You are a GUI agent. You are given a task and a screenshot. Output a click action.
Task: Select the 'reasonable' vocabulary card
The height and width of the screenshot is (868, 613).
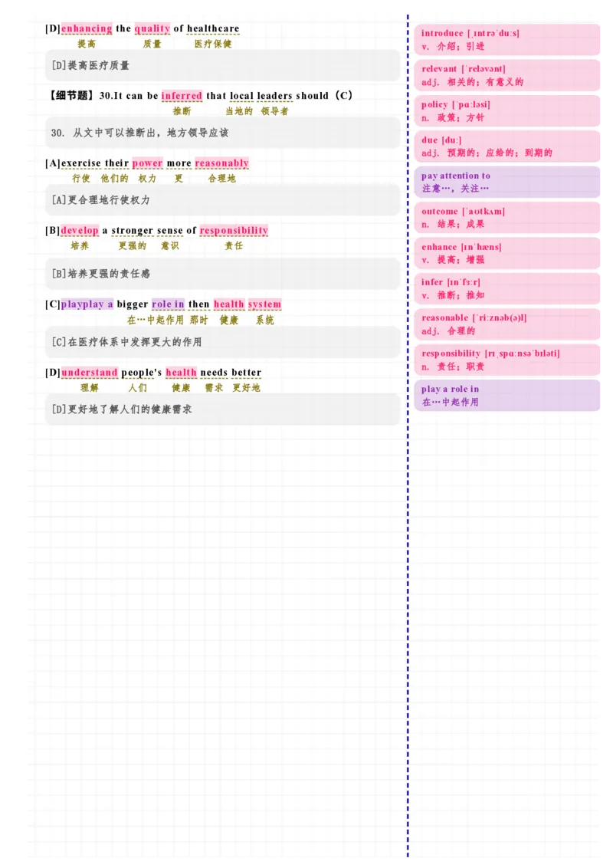tap(506, 324)
